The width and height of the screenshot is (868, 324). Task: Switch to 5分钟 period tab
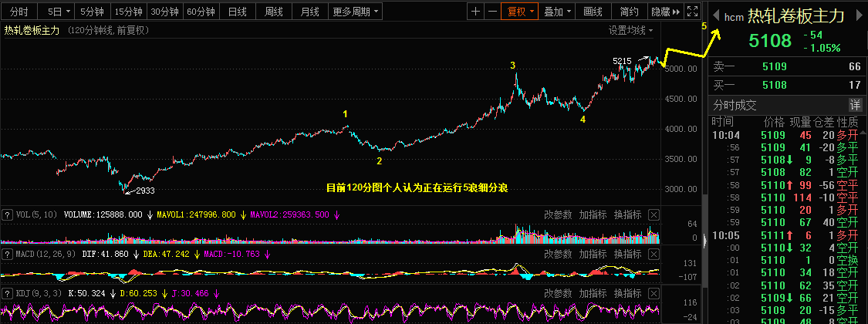[x=93, y=11]
